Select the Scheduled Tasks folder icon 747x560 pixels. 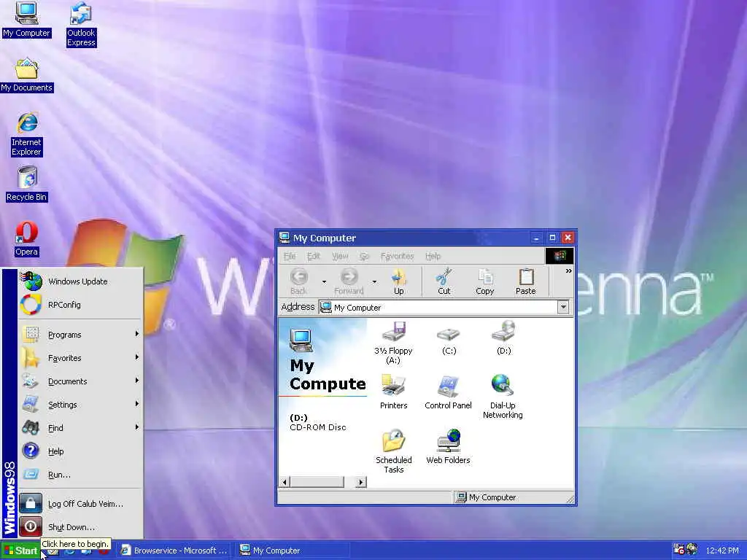click(x=393, y=451)
